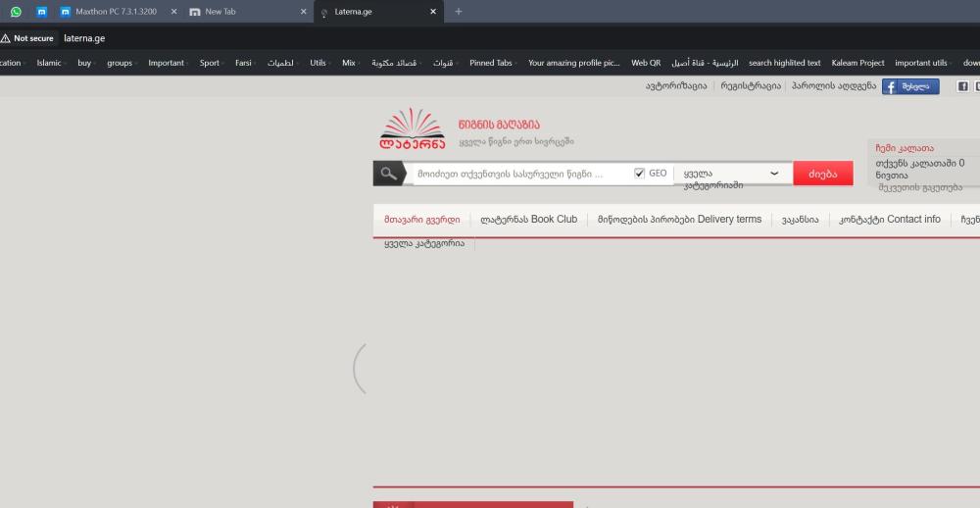
Task: Switch to the WhatsApp pinned tab
Action: (x=16, y=11)
